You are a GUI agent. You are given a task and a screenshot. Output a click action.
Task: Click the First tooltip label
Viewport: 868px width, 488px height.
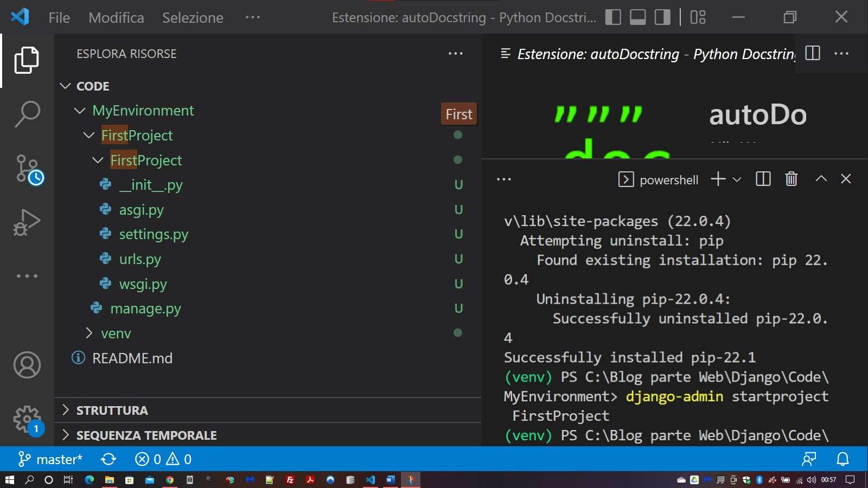pos(459,114)
